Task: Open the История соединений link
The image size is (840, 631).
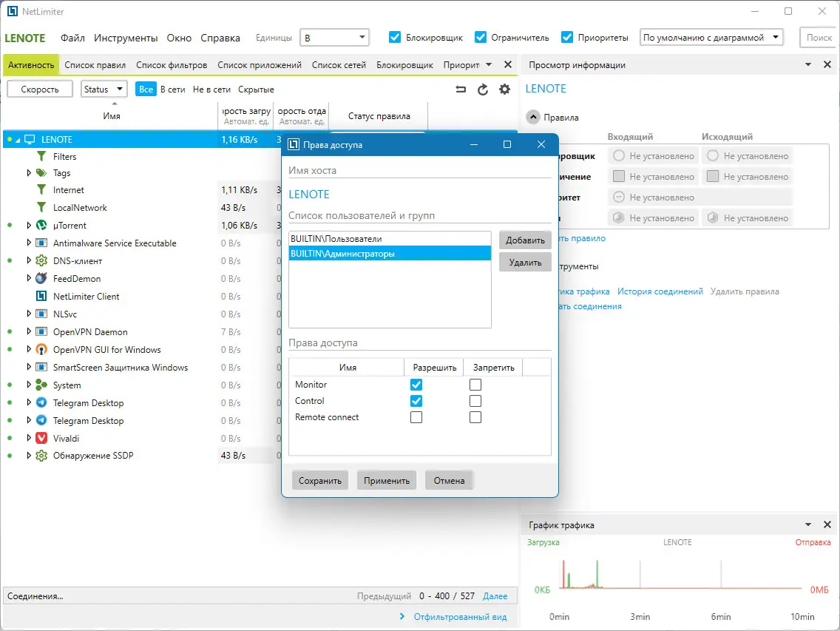Action: (660, 291)
